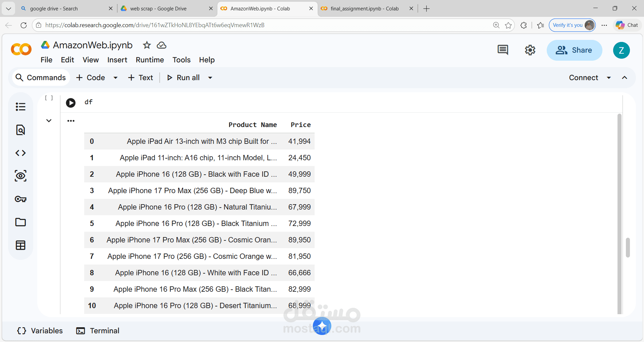Select the price cell 41,994
Viewport: 644px width, 342px height.
click(300, 141)
